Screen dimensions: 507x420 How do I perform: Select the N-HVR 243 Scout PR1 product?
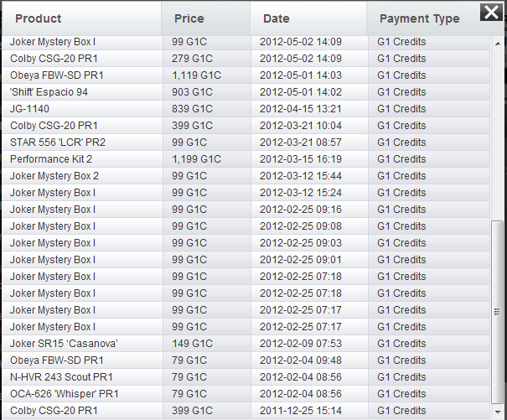pos(61,377)
